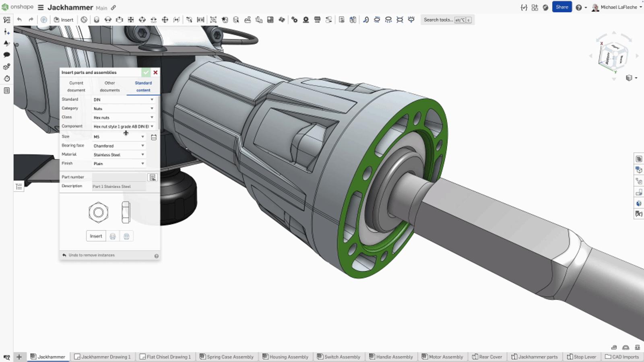
Task: Open the Size dropdown showing M5
Action: click(119, 137)
